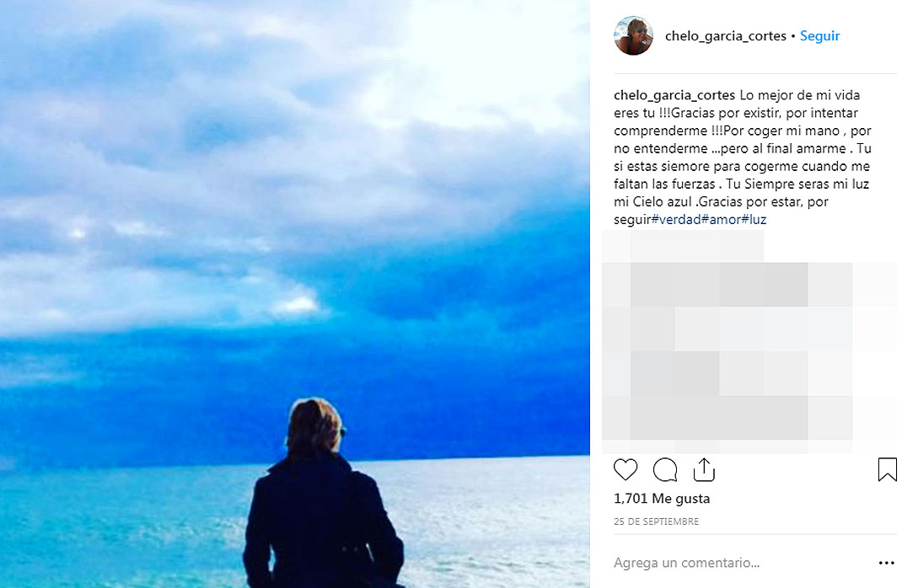Open the #verdad hashtag
The width and height of the screenshot is (902, 588).
(676, 219)
